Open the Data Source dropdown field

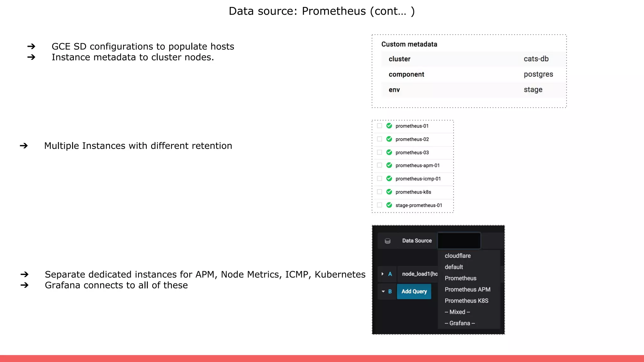point(459,241)
